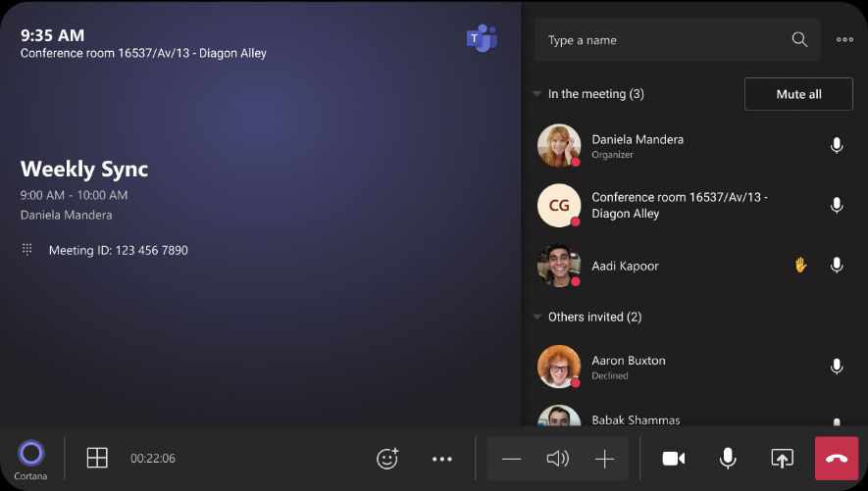Open participant panel more options ellipsis
The width and height of the screenshot is (868, 491).
click(x=844, y=40)
